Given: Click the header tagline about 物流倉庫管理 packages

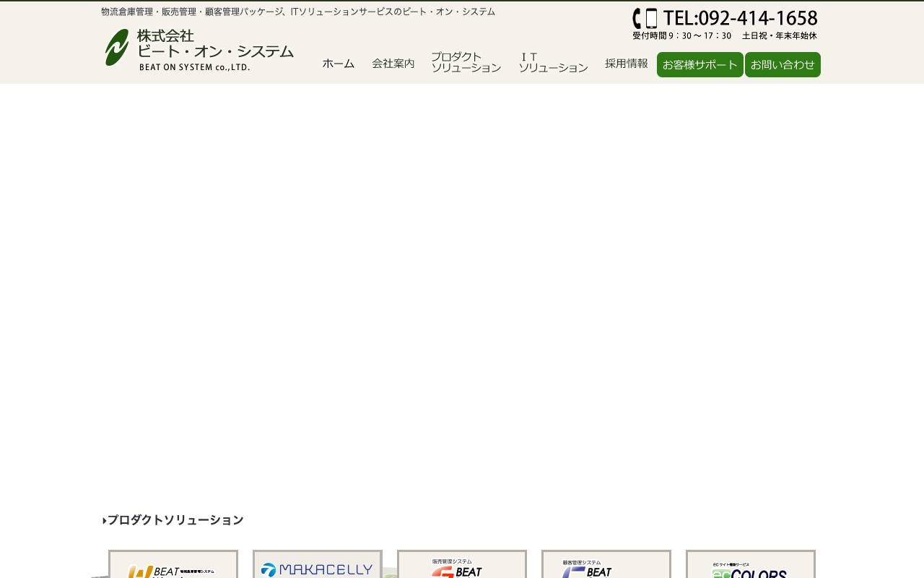Looking at the screenshot, I should tap(298, 12).
